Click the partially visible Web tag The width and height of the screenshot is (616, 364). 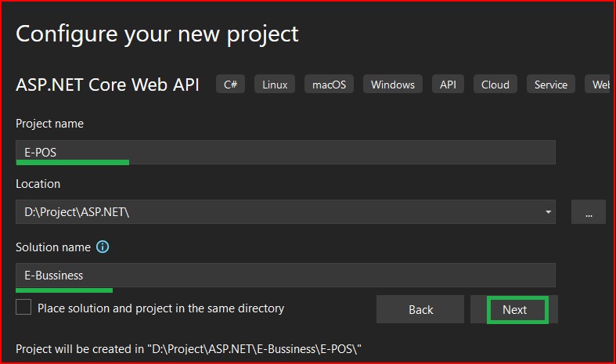click(599, 85)
